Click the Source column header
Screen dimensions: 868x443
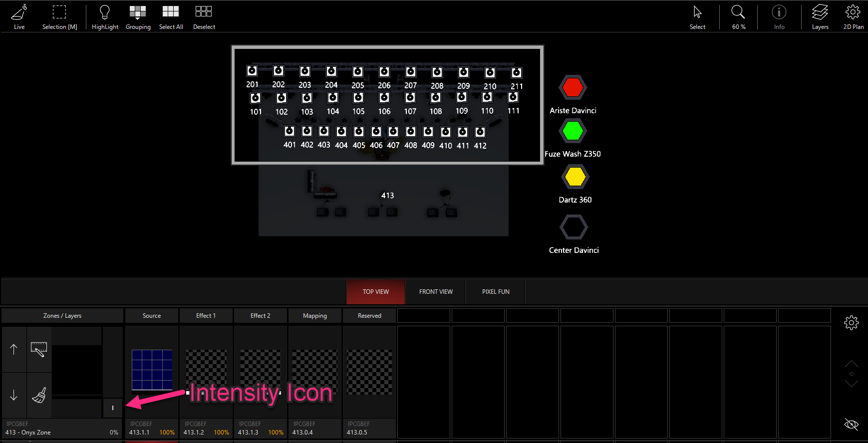[152, 316]
